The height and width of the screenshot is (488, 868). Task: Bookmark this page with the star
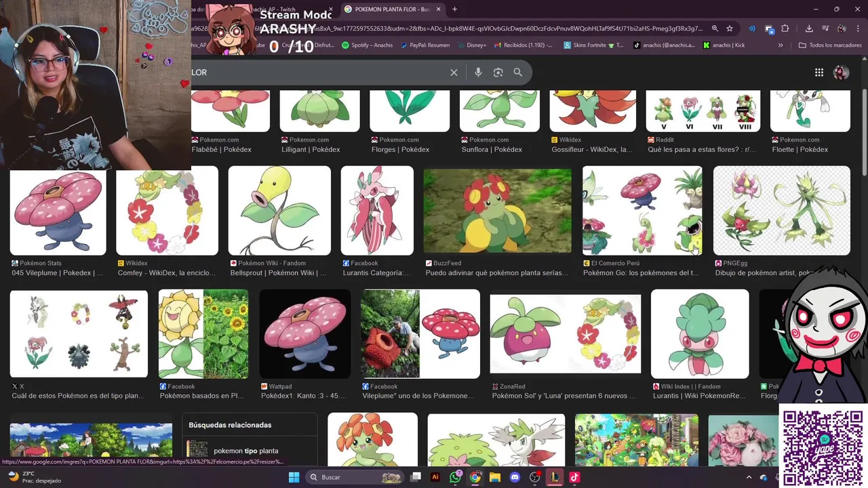click(730, 28)
